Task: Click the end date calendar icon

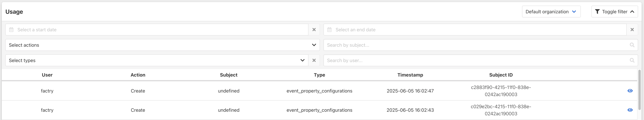Action: (x=329, y=30)
